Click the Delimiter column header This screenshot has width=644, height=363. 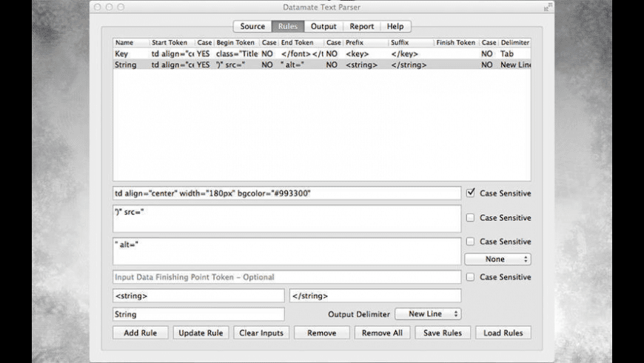coord(514,42)
